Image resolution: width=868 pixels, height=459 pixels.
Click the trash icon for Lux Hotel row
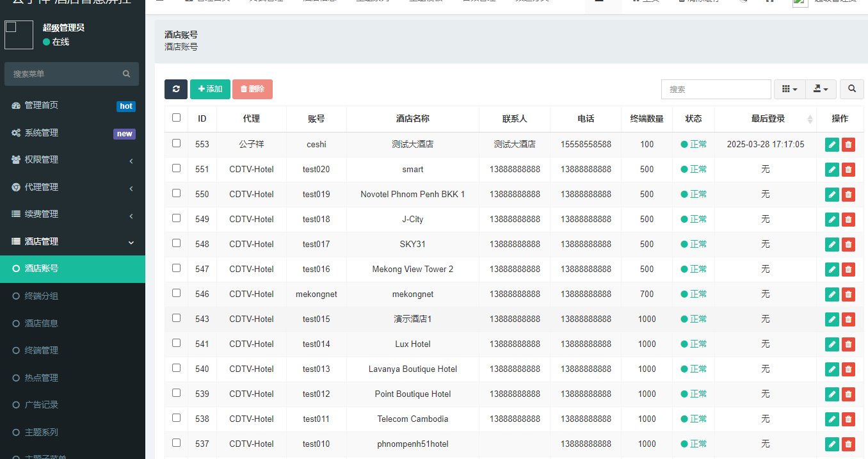[x=848, y=344]
